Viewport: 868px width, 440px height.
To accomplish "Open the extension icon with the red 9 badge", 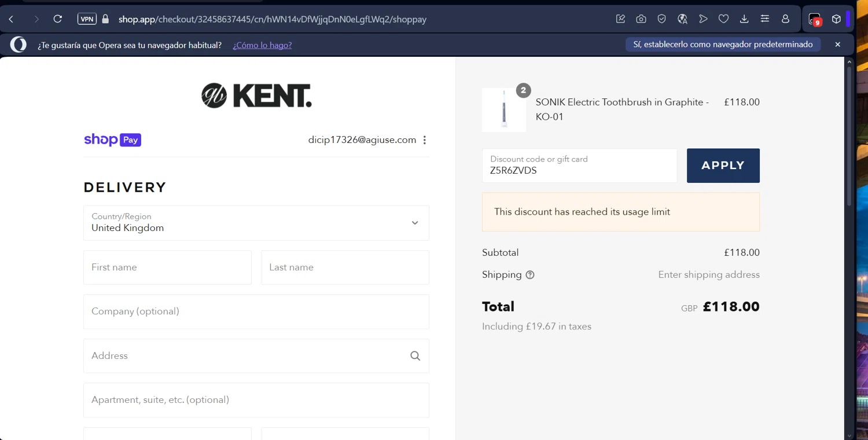I will pos(815,19).
